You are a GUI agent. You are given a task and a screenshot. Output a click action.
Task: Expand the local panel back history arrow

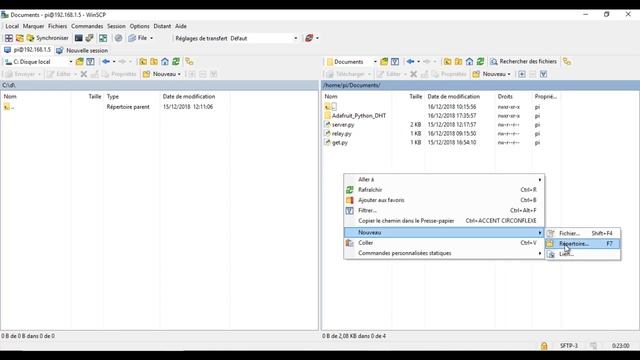114,62
